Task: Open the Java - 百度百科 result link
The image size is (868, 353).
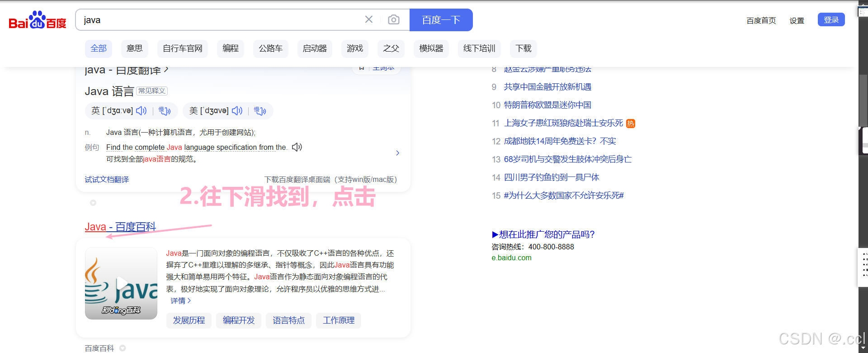Action: [120, 227]
